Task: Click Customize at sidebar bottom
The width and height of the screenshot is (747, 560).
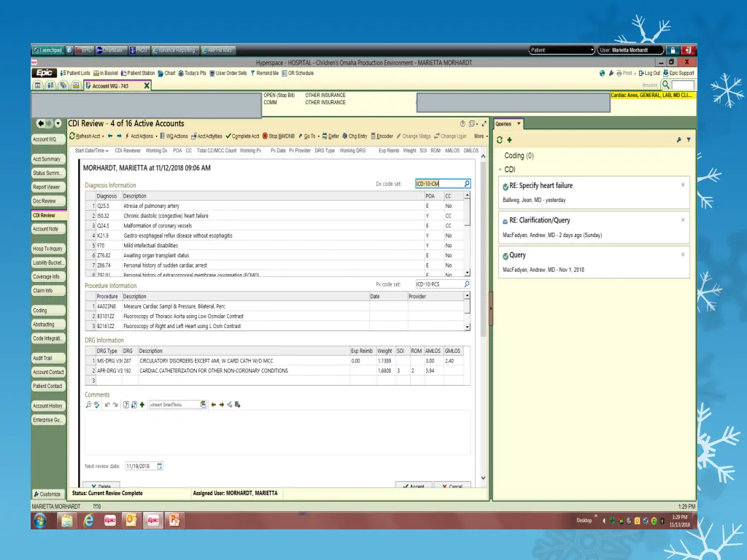Action: 47,494
